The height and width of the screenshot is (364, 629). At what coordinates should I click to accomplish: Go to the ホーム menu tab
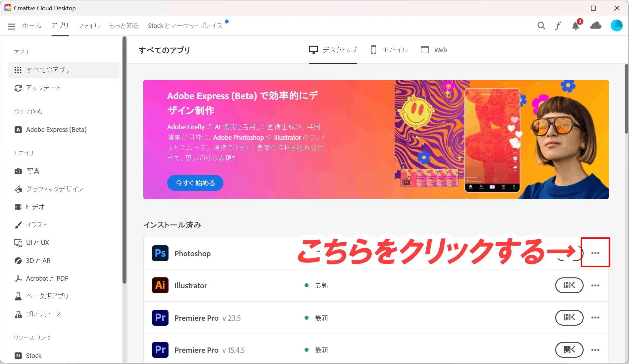pyautogui.click(x=32, y=26)
